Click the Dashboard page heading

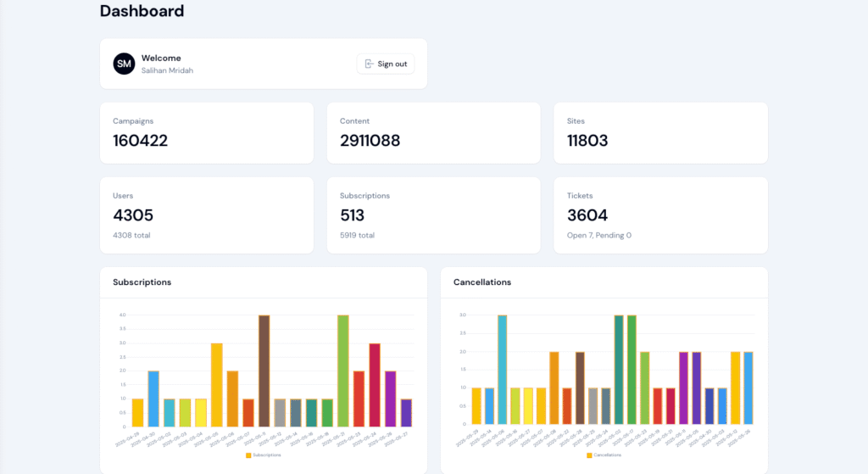click(142, 11)
